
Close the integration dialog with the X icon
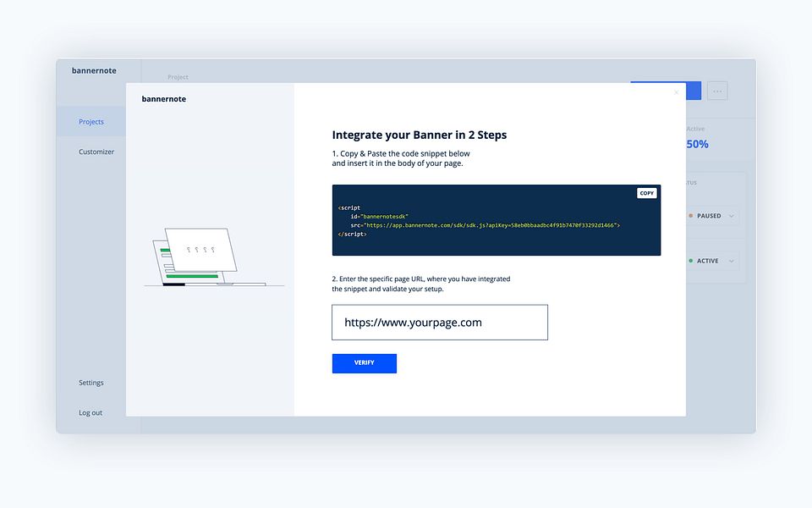[676, 92]
